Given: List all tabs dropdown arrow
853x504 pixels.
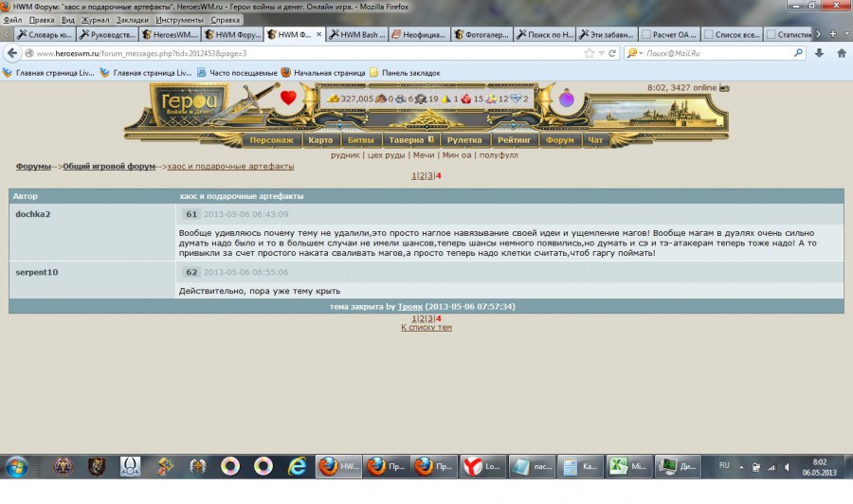Looking at the screenshot, I should [846, 34].
